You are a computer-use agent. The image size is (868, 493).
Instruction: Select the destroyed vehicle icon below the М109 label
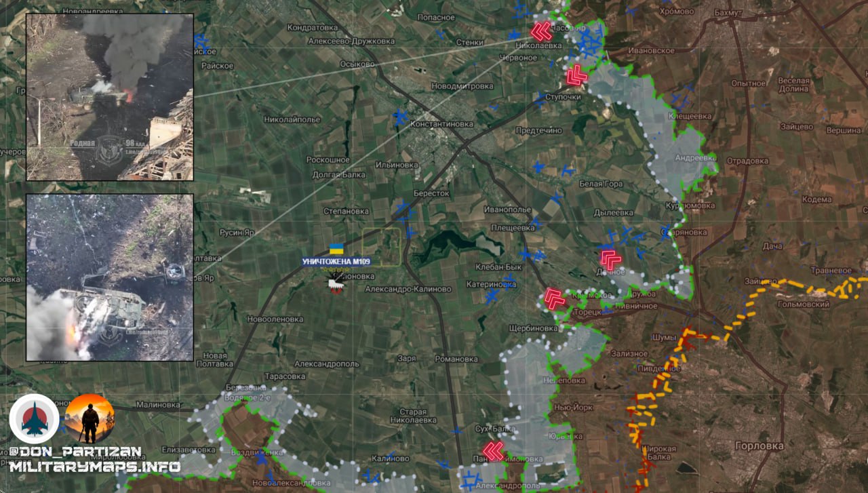(x=336, y=285)
